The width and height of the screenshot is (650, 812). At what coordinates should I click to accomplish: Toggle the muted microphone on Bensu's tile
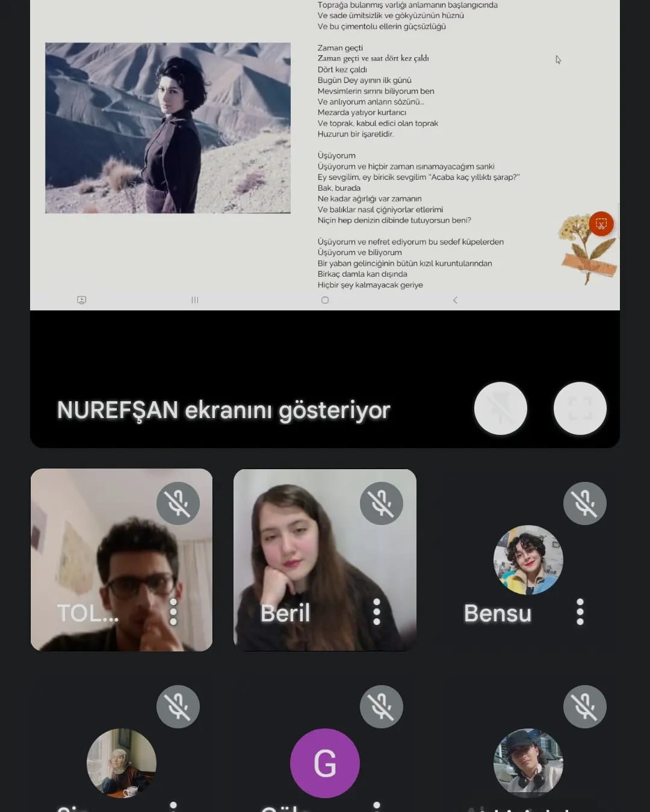tap(584, 503)
